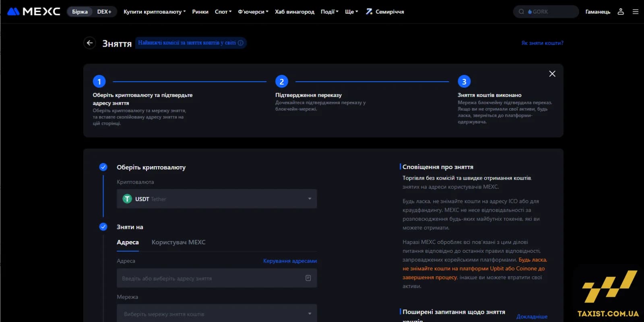Click the search magnifier icon

[521, 12]
